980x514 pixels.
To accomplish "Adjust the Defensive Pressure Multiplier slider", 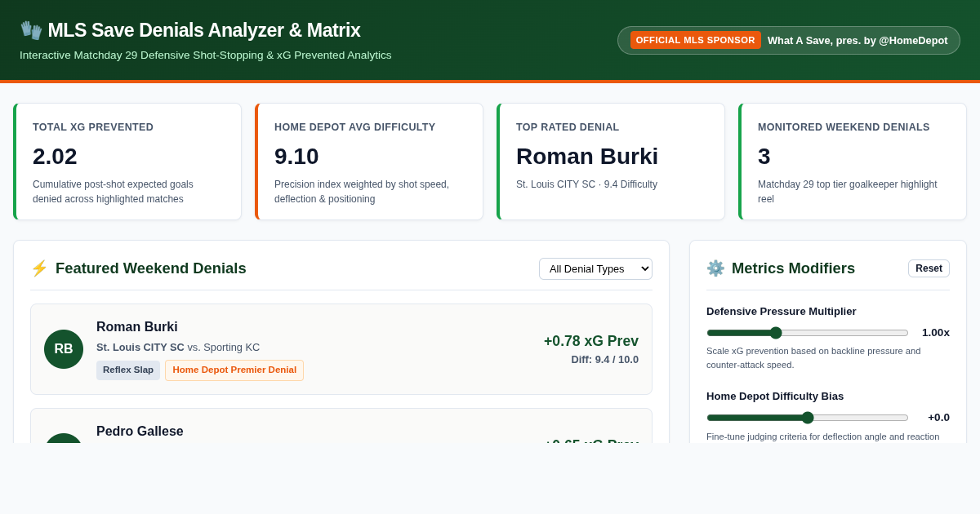I will click(x=807, y=333).
